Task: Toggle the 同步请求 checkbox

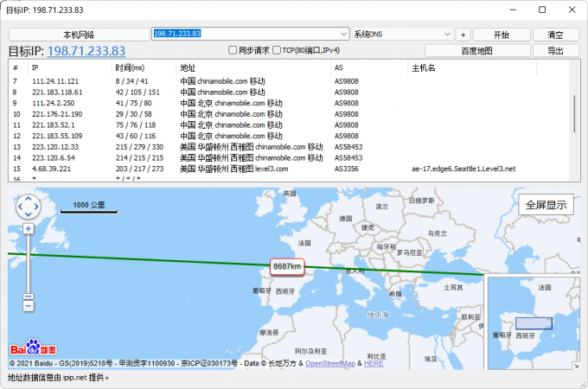Action: [x=233, y=50]
